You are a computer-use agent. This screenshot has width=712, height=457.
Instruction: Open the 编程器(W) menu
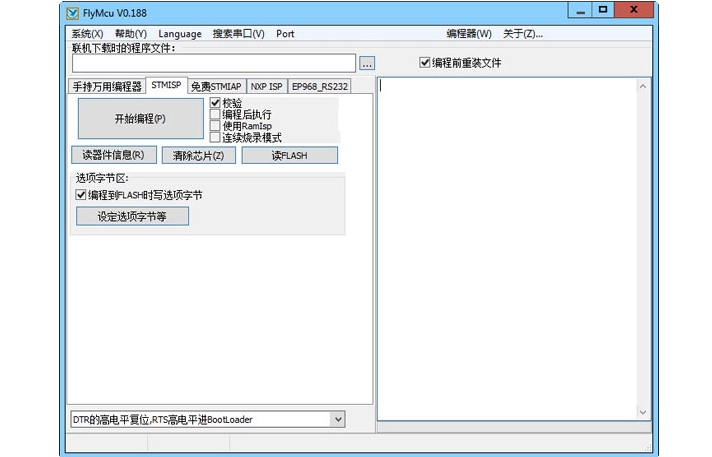[x=469, y=34]
